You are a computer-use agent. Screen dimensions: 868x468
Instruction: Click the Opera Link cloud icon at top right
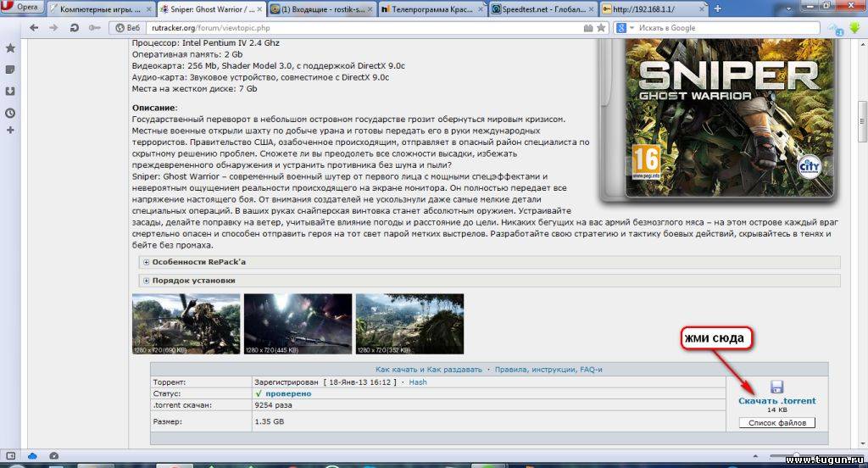[x=835, y=28]
